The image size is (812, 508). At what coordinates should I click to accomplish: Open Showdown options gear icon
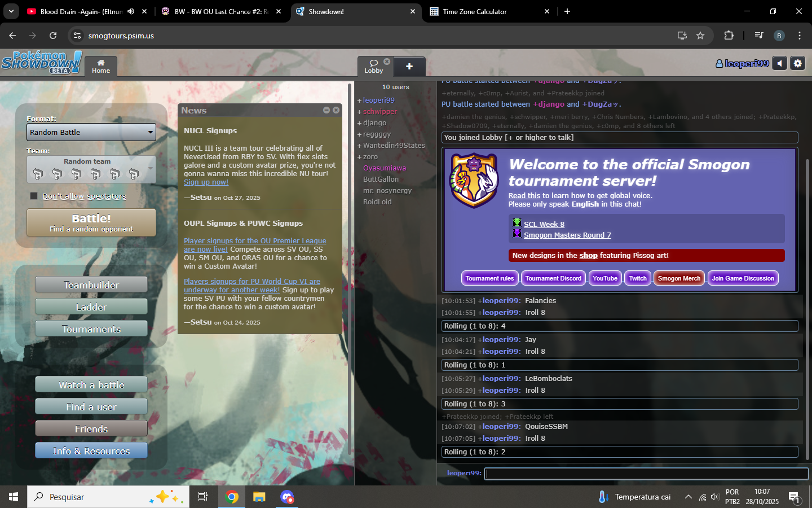(x=797, y=64)
